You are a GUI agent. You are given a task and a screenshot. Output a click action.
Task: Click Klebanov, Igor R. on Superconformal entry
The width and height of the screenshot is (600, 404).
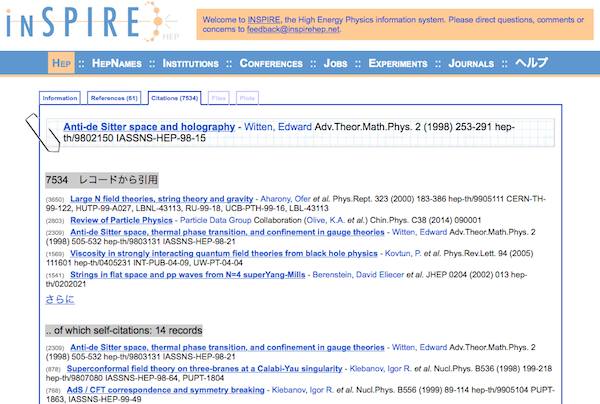(381, 369)
